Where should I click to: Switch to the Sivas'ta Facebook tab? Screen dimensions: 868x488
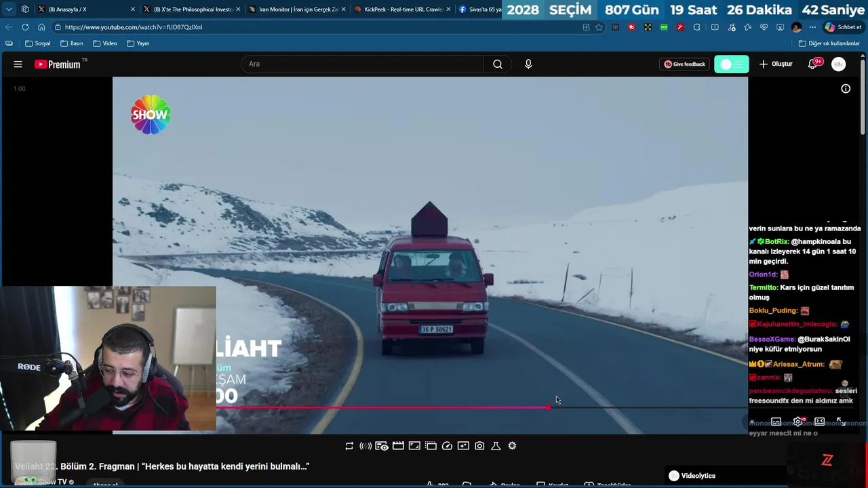479,9
